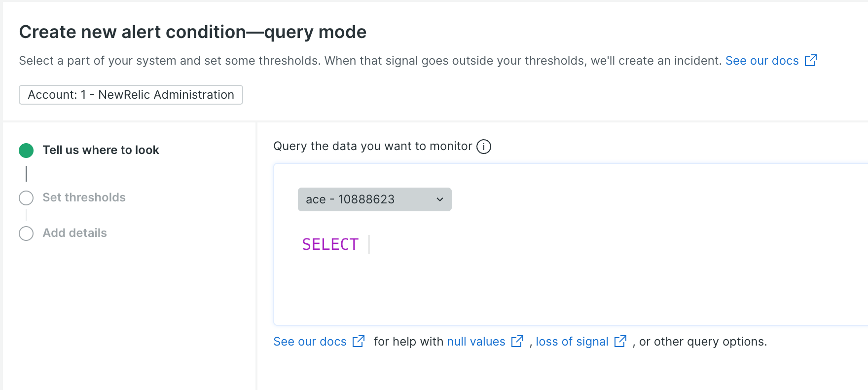Click external-link icon next to the top docs link
Viewport: 868px width, 390px height.
[810, 61]
